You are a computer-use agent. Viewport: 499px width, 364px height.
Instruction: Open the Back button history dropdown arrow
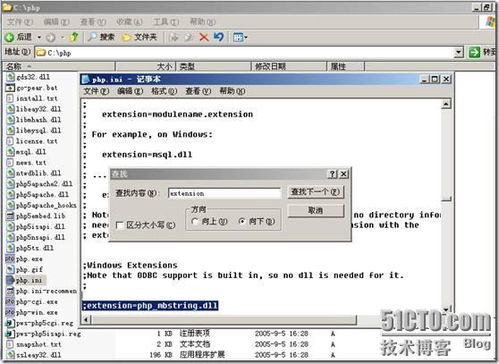pos(39,37)
